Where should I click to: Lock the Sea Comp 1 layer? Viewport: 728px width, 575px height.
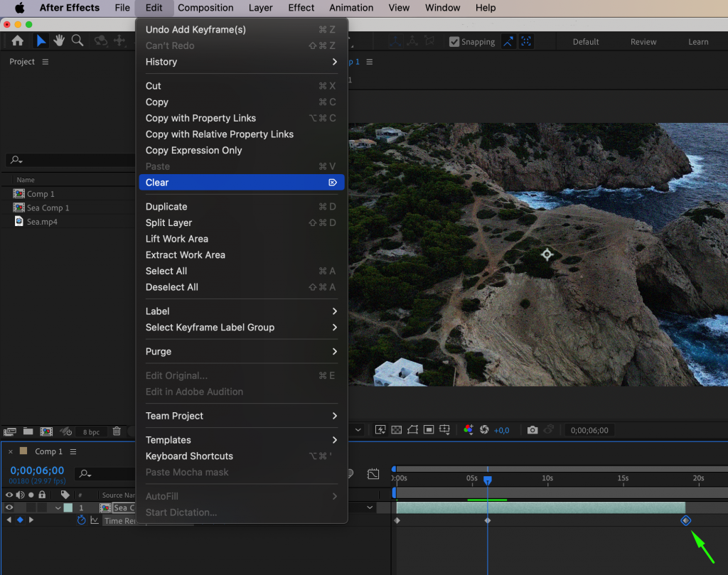click(41, 507)
